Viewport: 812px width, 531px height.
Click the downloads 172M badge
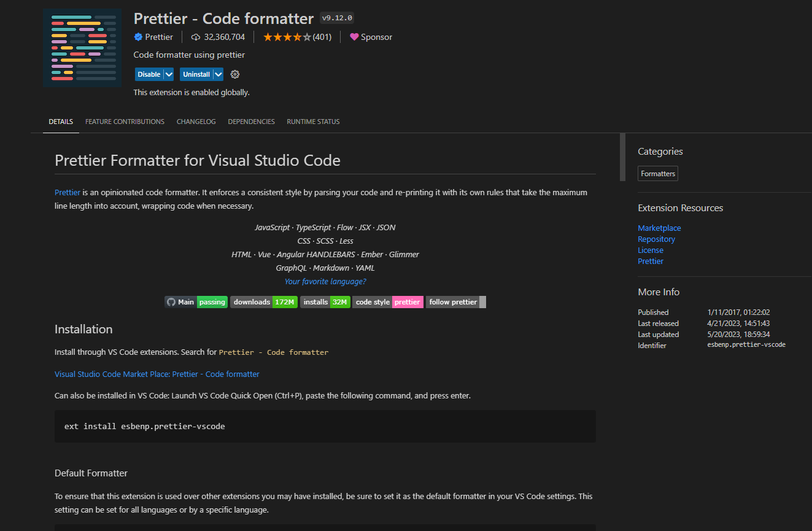click(x=264, y=302)
